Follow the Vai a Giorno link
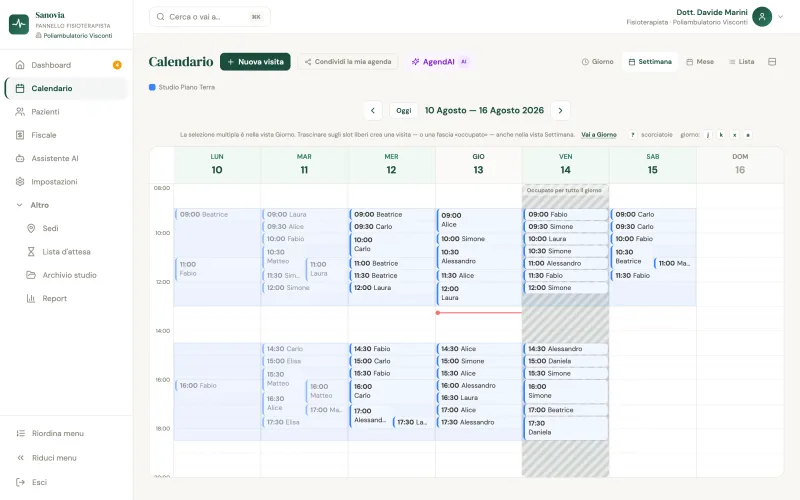Viewport: 800px width, 500px height. (x=599, y=135)
